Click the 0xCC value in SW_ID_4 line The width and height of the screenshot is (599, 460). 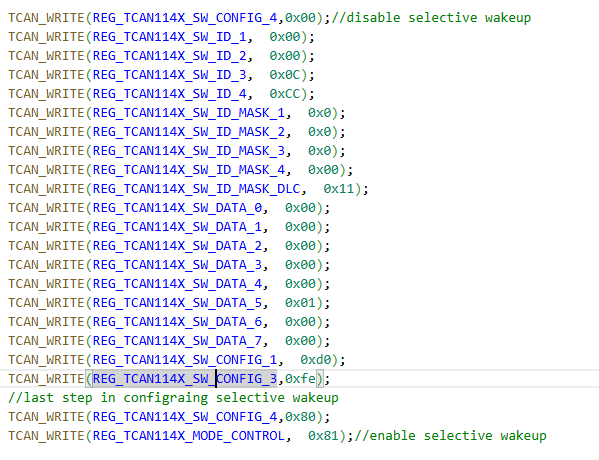point(285,94)
